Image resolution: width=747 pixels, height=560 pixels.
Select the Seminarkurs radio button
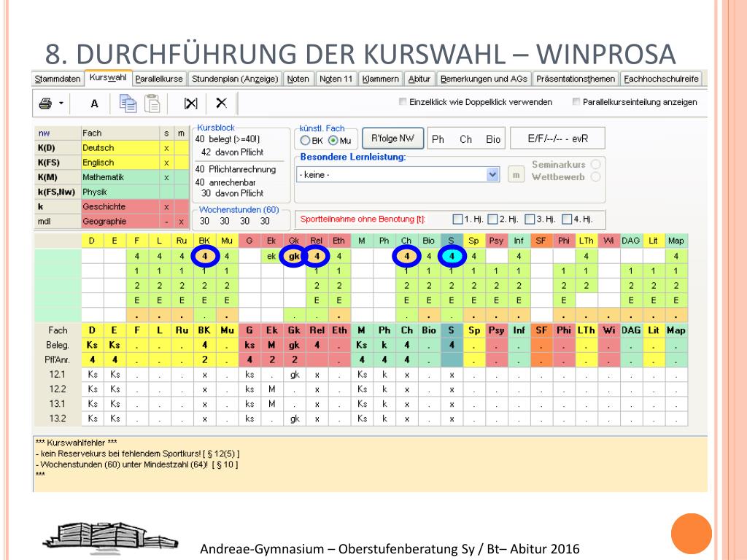[595, 164]
